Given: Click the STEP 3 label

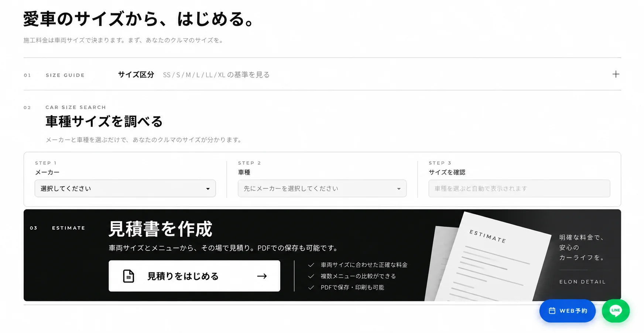Looking at the screenshot, I should (x=440, y=163).
